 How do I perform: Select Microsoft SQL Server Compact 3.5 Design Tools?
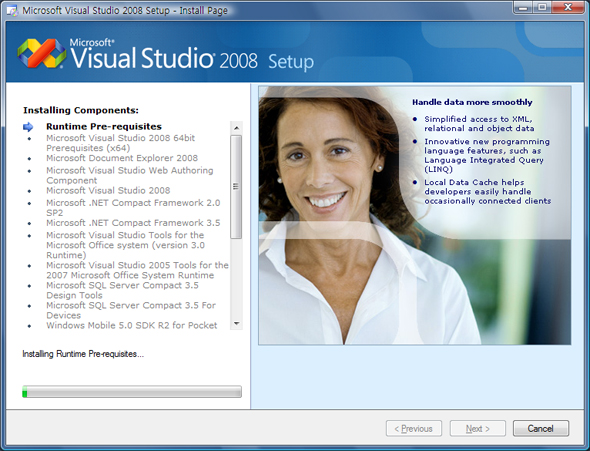pos(122,290)
